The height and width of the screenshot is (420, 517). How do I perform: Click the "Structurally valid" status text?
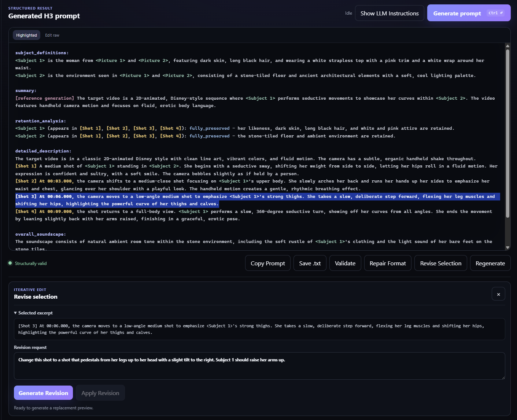tap(31, 264)
